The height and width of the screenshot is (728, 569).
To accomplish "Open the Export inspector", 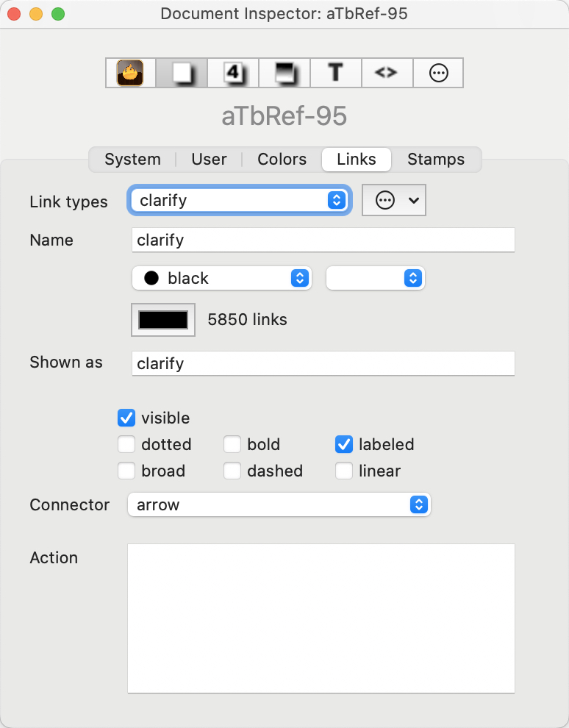I will click(x=387, y=73).
